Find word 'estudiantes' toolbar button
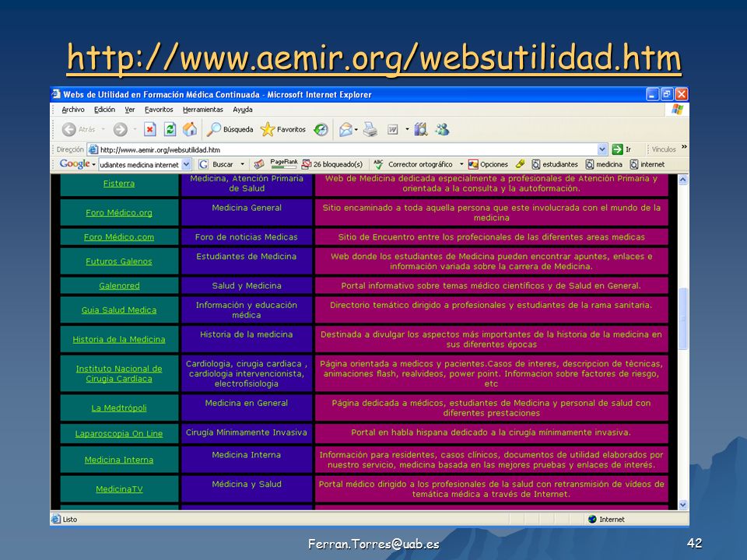Viewport: 747px width, 560px height. tap(555, 164)
